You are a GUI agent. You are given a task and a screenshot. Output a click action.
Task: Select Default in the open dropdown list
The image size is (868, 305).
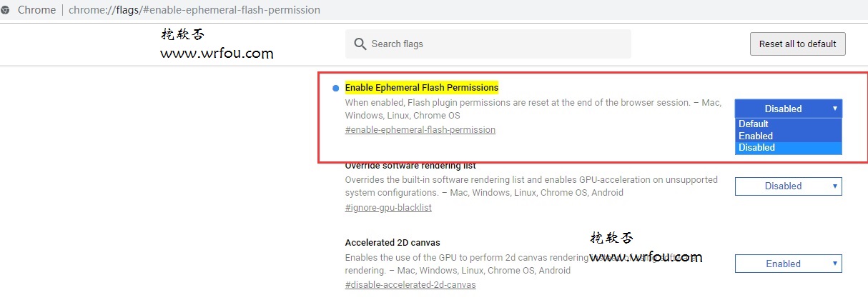point(789,124)
